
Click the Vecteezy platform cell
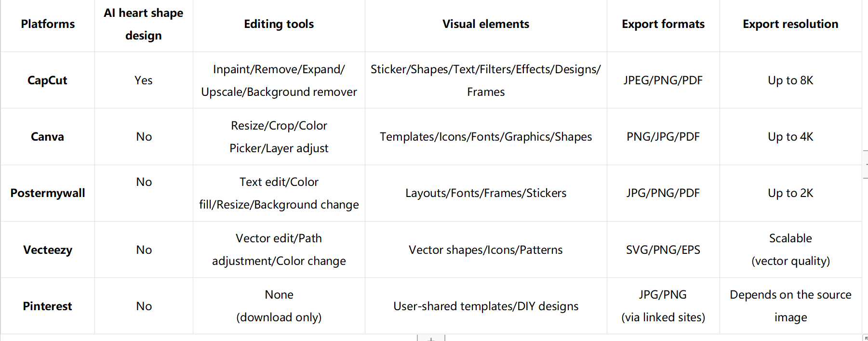pyautogui.click(x=48, y=250)
